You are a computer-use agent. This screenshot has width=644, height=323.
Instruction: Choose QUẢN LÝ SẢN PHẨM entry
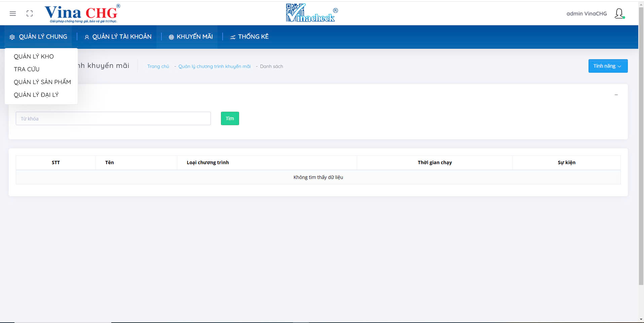[42, 82]
